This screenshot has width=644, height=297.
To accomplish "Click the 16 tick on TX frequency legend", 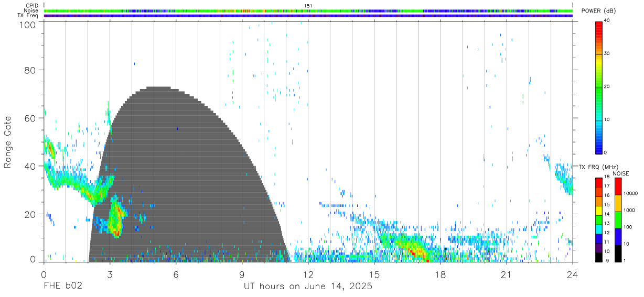I will coord(608,195).
